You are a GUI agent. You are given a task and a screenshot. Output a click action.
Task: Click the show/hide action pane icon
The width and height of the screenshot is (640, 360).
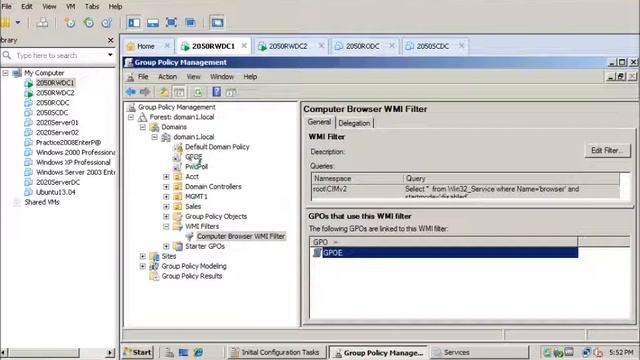[231, 92]
